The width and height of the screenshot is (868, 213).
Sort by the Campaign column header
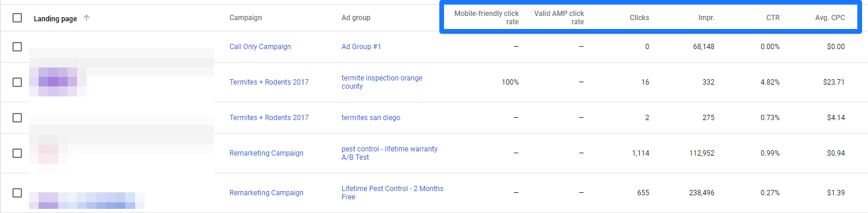click(245, 18)
